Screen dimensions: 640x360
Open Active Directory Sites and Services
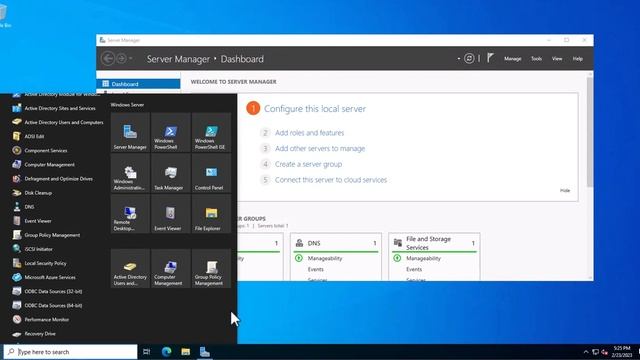tap(54, 108)
